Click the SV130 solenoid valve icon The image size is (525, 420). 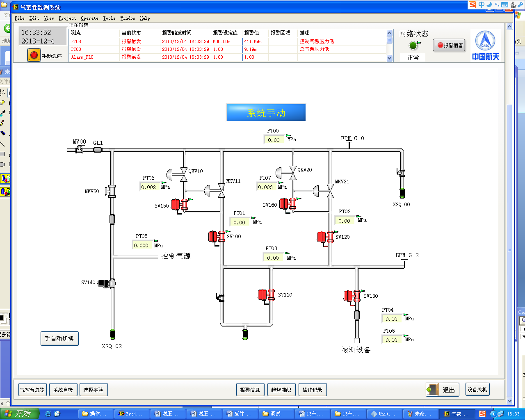pos(352,296)
